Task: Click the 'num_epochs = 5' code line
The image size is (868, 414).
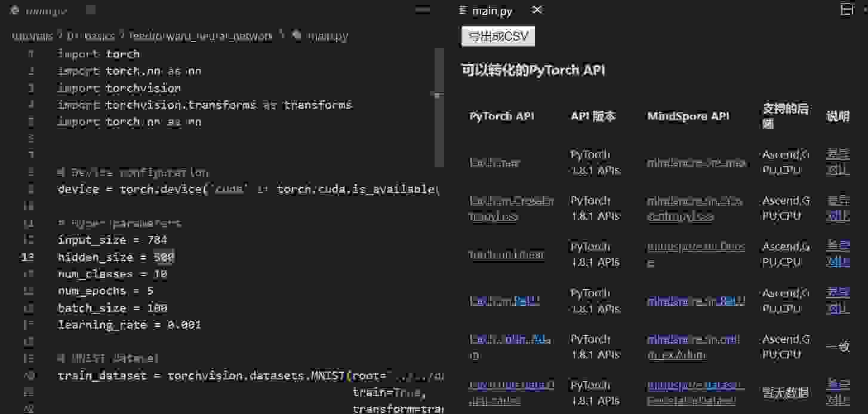Action: (x=106, y=291)
